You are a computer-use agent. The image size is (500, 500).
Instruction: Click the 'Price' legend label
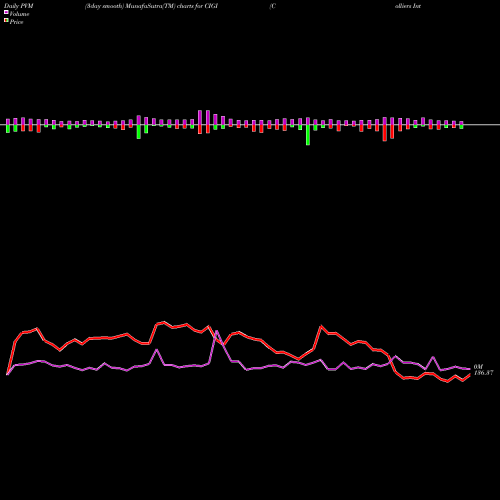(16, 22)
